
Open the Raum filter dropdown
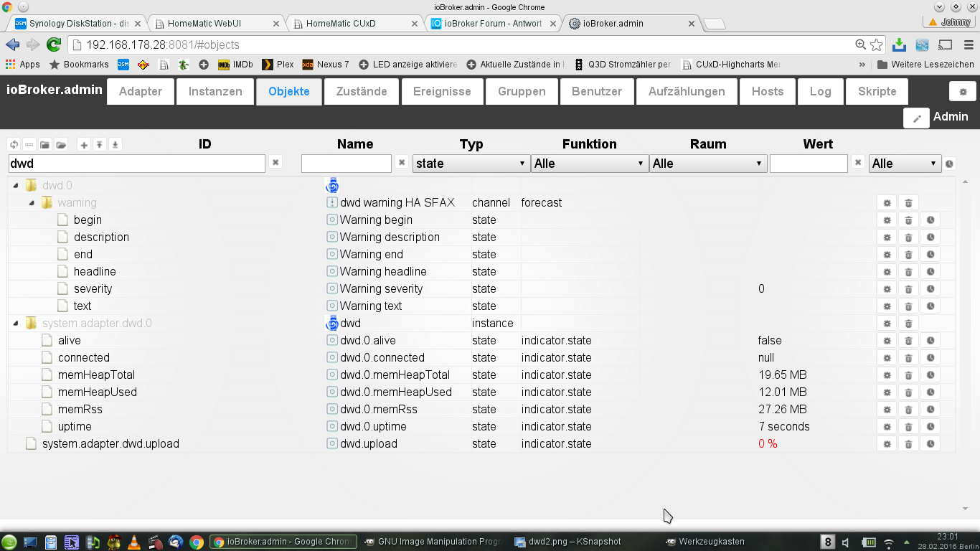[708, 164]
